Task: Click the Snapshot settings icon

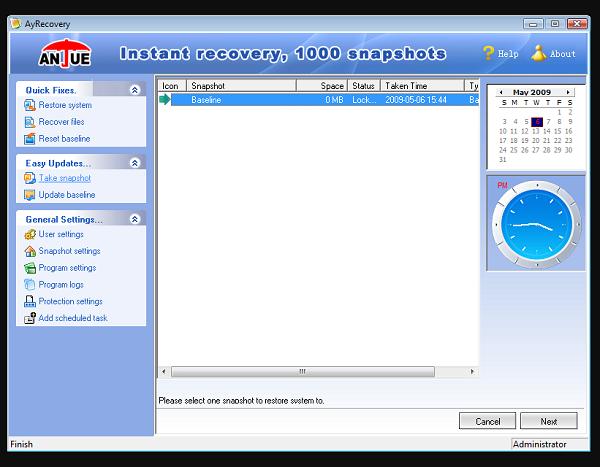Action: pyautogui.click(x=30, y=251)
